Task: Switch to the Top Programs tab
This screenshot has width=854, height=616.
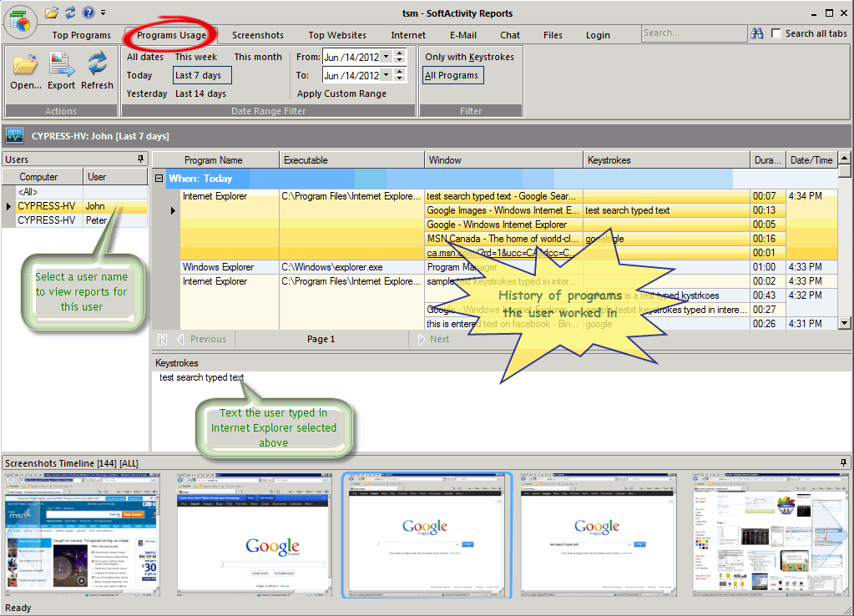Action: coord(82,35)
